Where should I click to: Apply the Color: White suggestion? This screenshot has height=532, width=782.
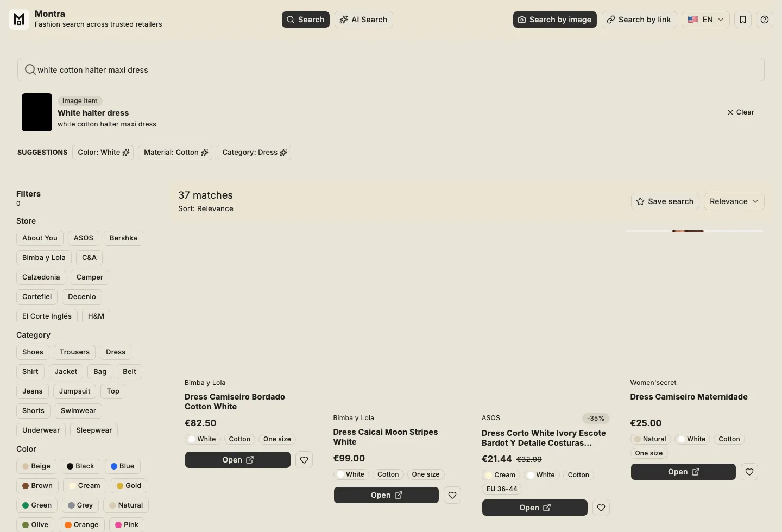tap(103, 153)
